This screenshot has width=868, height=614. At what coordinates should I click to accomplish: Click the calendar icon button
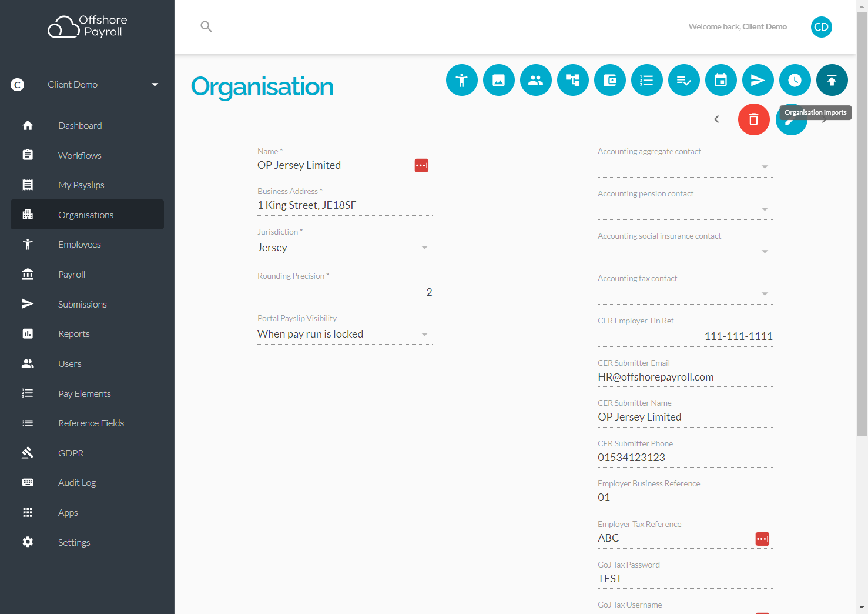tap(721, 80)
